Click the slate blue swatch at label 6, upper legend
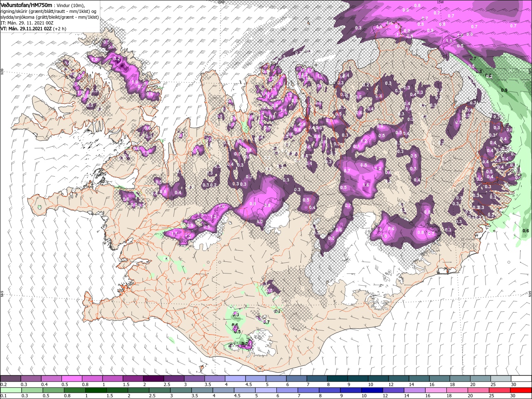 pos(296,379)
